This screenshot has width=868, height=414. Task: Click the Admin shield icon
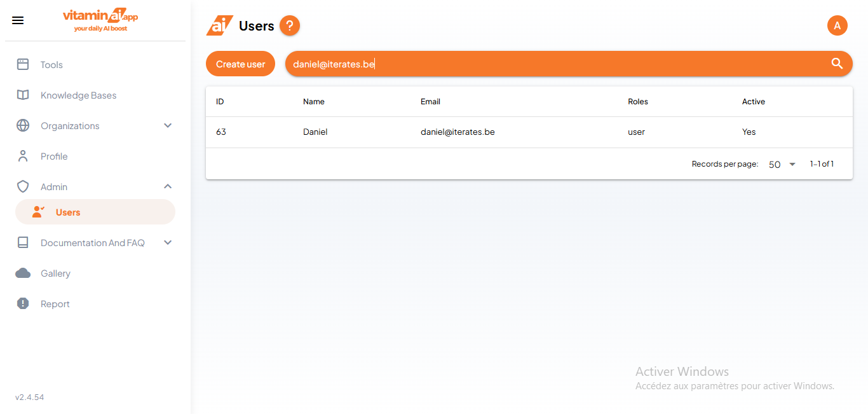(23, 186)
